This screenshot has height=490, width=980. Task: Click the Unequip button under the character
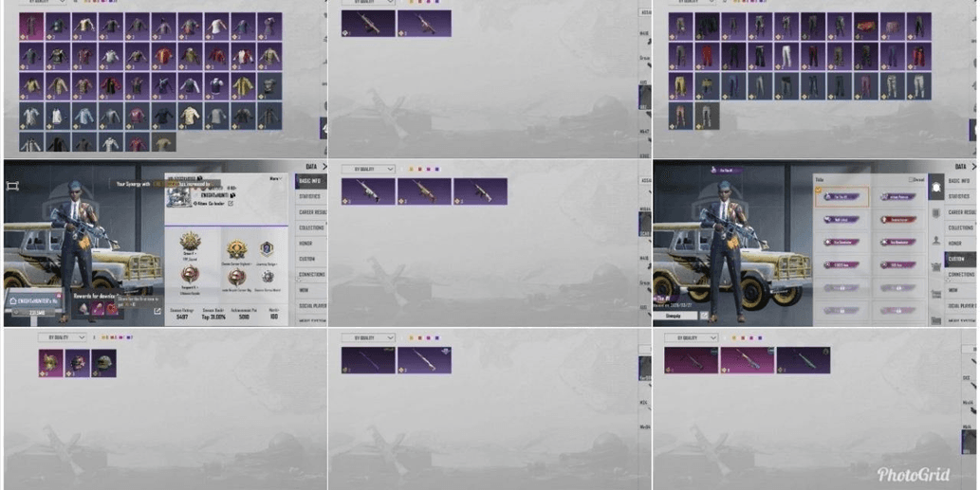pos(676,316)
